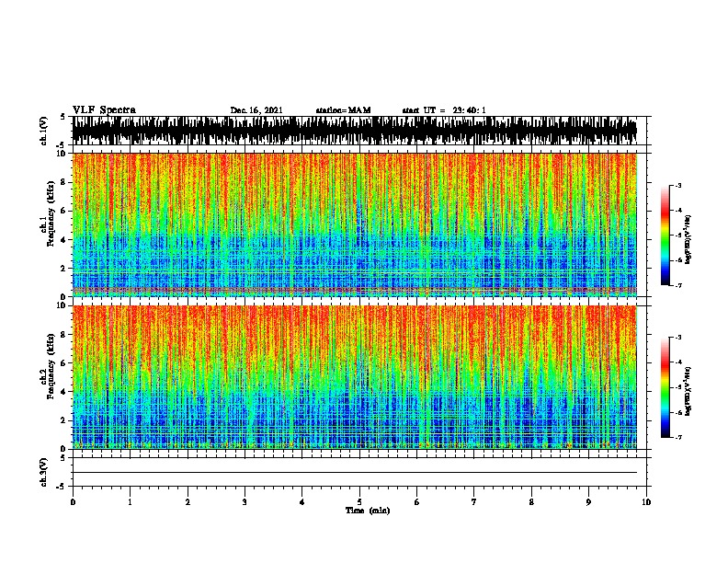The width and height of the screenshot is (728, 563).
Task: Click the "Time (min)" x-axis label
Action: click(x=368, y=511)
